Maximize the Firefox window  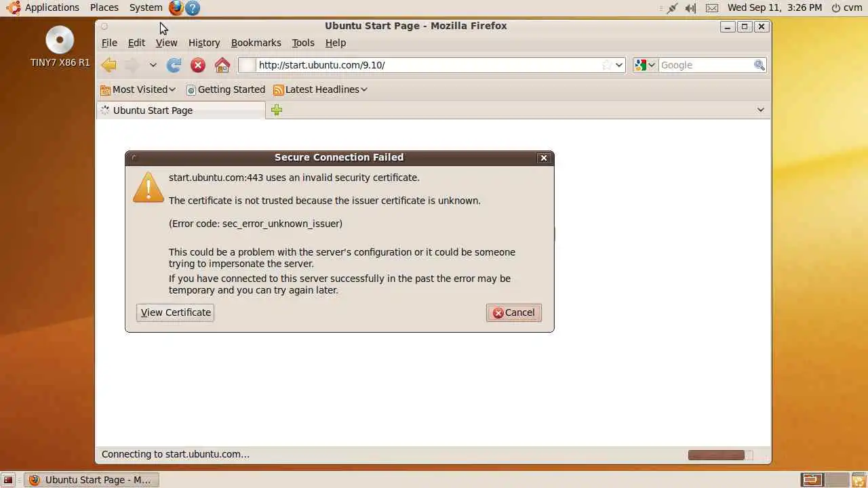click(x=745, y=26)
